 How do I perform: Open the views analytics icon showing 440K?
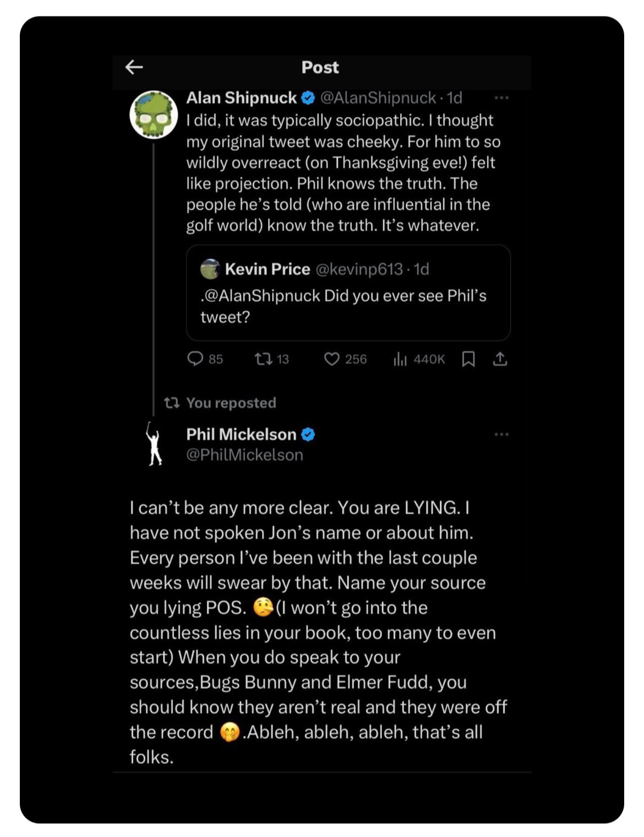pyautogui.click(x=401, y=360)
